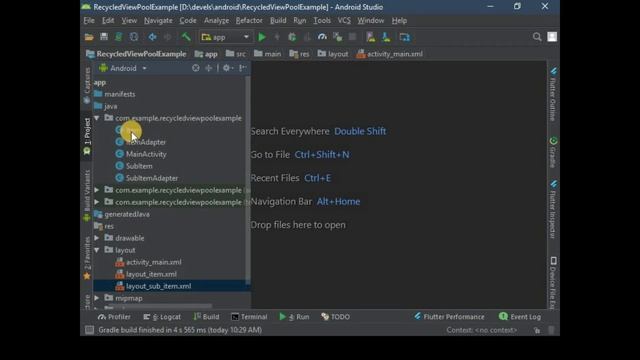The width and height of the screenshot is (640, 360).
Task: Expand the mipmap folder
Action: pyautogui.click(x=97, y=298)
